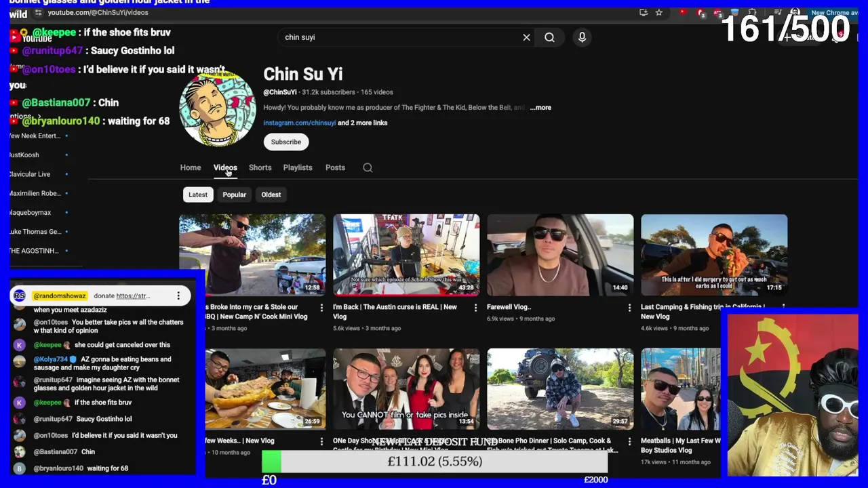
Task: Switch to the Home tab
Action: coord(191,167)
